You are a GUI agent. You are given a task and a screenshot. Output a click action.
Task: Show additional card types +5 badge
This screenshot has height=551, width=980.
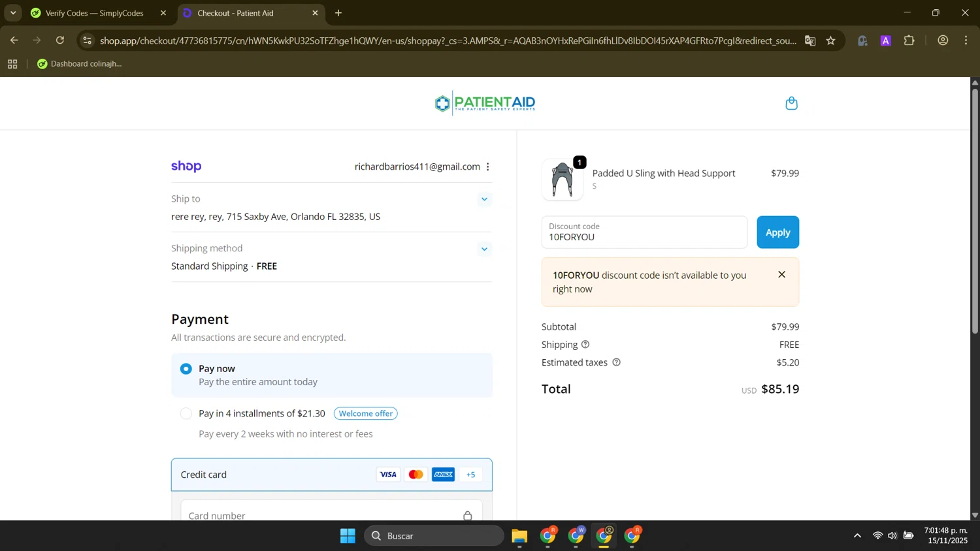(x=471, y=475)
